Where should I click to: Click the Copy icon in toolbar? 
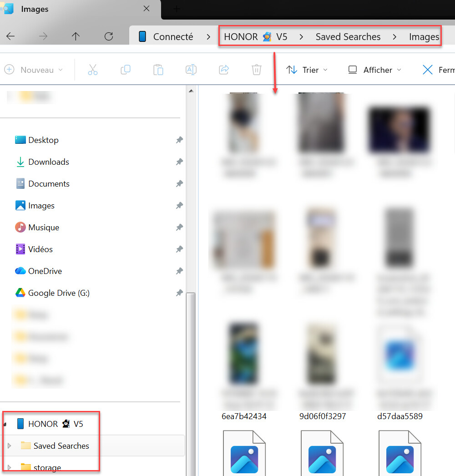126,70
